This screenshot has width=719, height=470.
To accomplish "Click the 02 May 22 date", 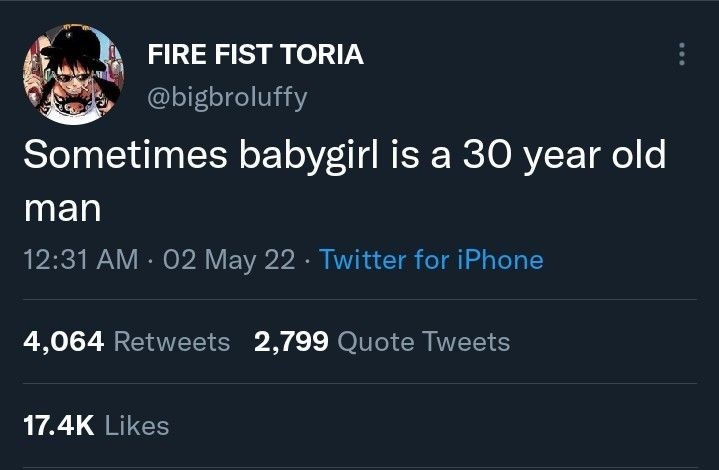I will click(x=232, y=260).
